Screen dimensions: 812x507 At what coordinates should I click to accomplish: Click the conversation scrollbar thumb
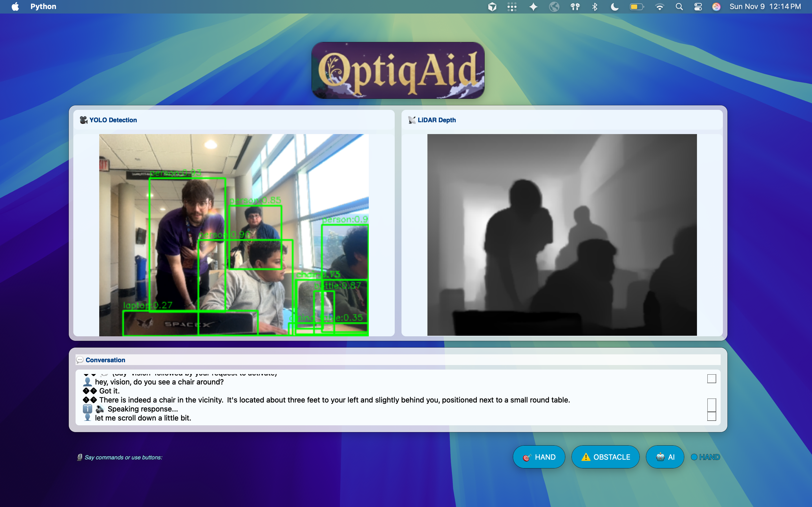coord(711,405)
